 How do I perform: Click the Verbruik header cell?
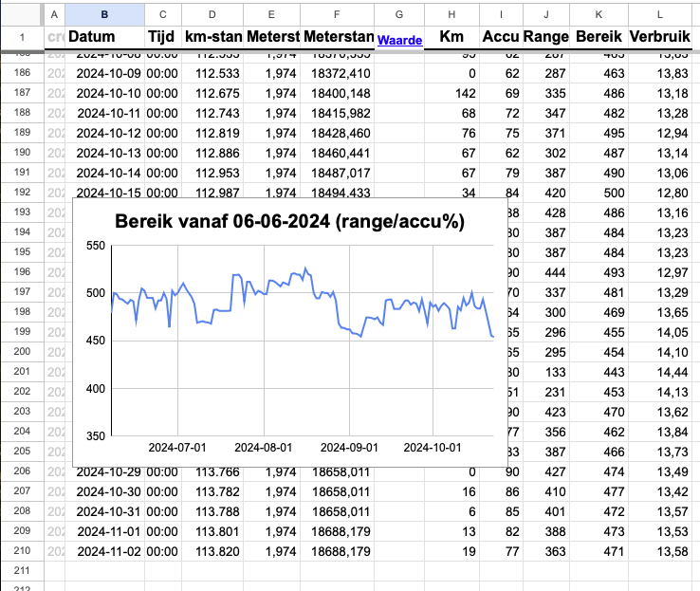click(x=660, y=37)
